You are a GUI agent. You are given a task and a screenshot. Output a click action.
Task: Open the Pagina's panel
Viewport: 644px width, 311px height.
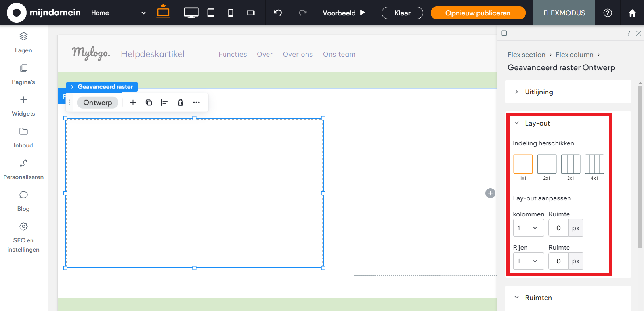tap(23, 74)
